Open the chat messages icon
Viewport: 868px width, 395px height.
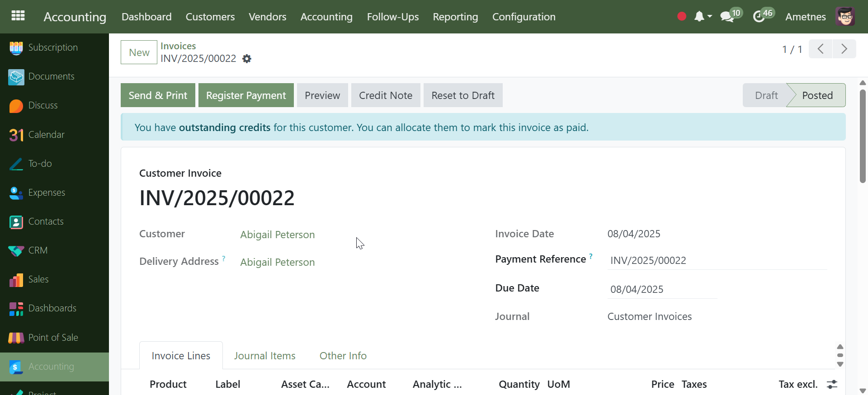tap(727, 17)
